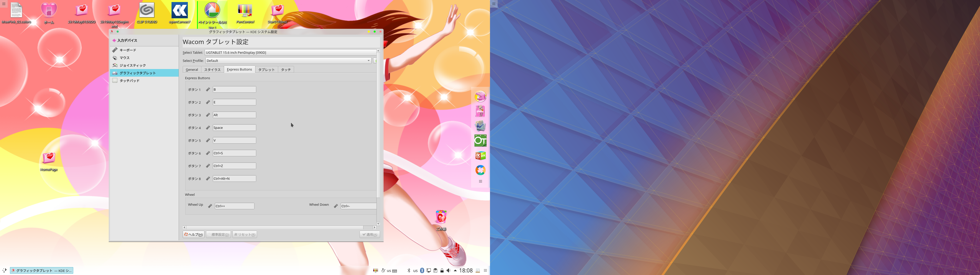980x275 pixels.
Task: Open the Select Tablet UGTABLET combo box
Action: [290, 52]
